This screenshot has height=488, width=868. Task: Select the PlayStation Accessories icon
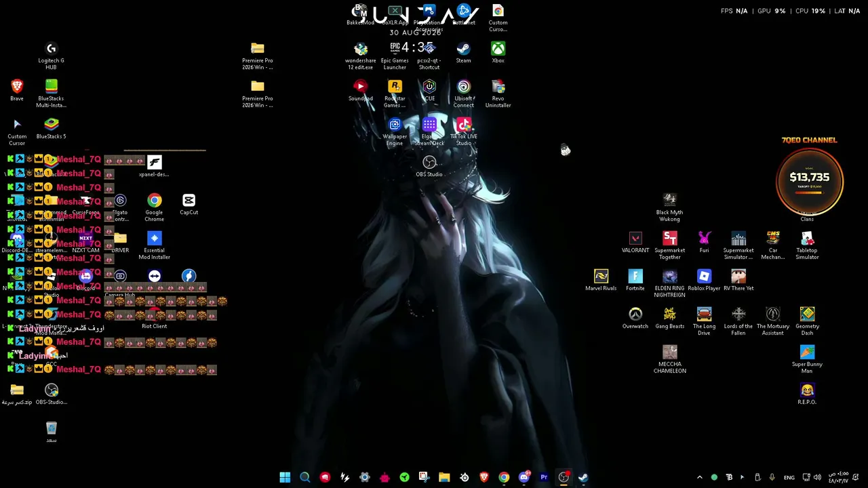429,18
